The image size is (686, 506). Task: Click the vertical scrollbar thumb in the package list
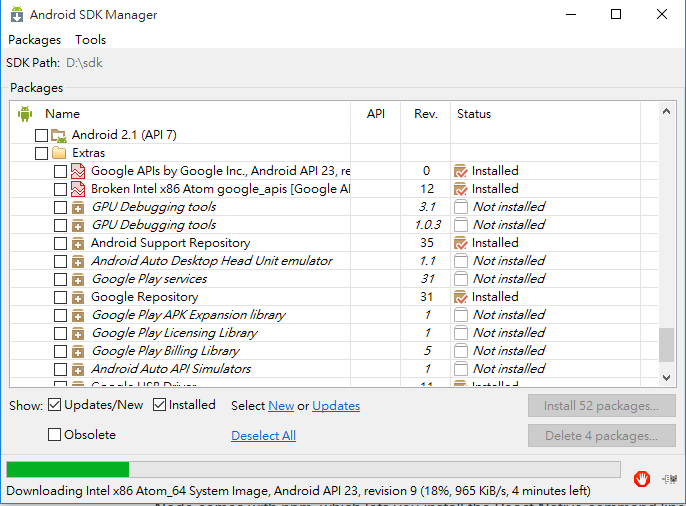[x=666, y=345]
